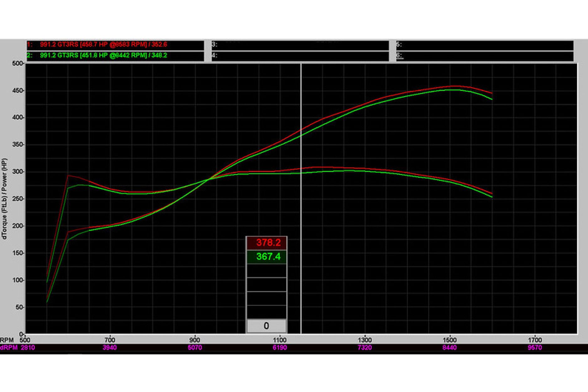Click the dRPM row label
Viewport: 588px width, 392px height.
tap(9, 347)
